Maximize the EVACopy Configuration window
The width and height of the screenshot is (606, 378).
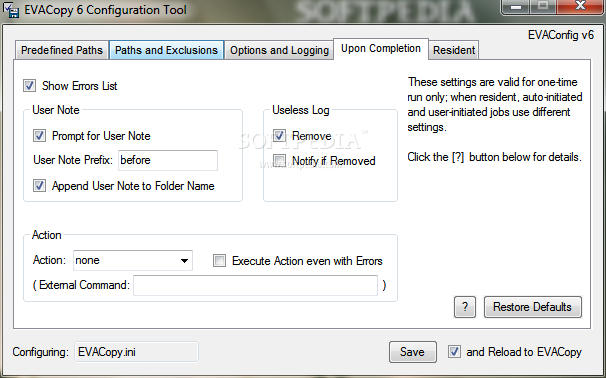(543, 7)
